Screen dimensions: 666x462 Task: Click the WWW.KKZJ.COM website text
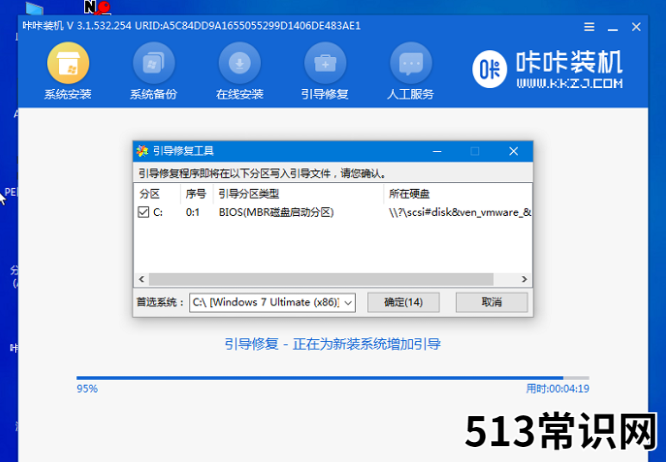(570, 83)
